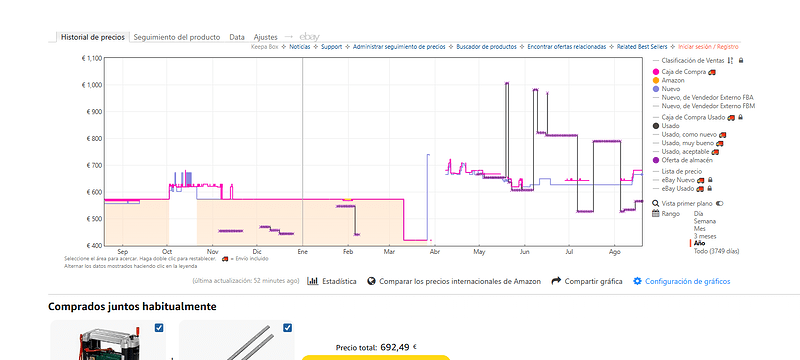Image resolution: width=800 pixels, height=360 pixels.
Task: Click the sort icon beside Clasificación de Ventas
Action: click(x=730, y=60)
